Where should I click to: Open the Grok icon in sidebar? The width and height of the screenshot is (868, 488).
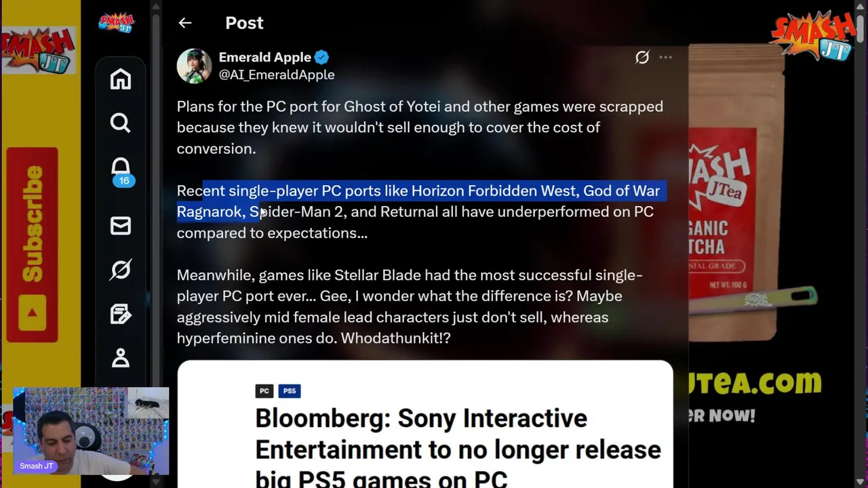coord(121,270)
